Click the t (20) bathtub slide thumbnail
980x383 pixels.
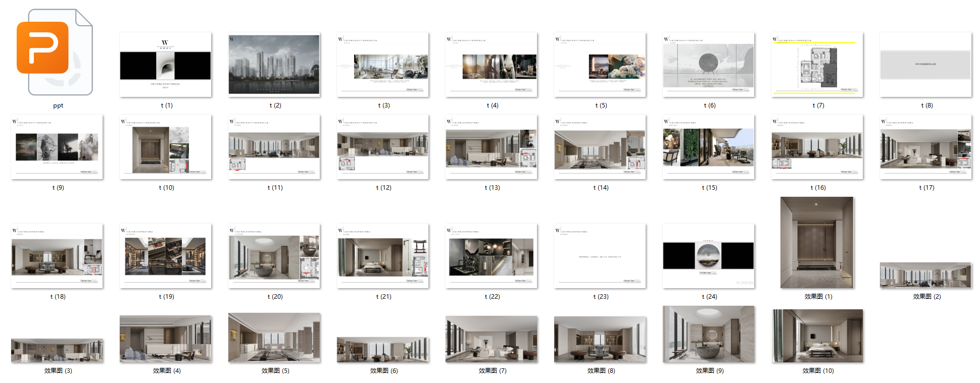274,256
